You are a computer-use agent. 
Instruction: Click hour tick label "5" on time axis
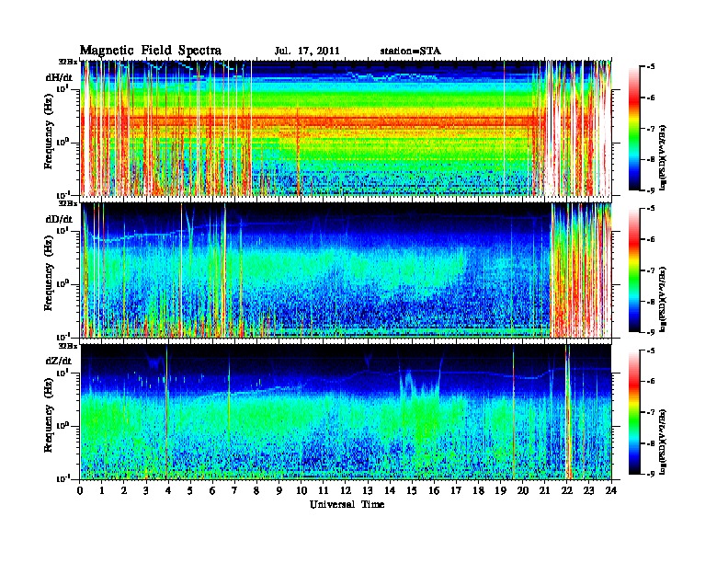(190, 490)
